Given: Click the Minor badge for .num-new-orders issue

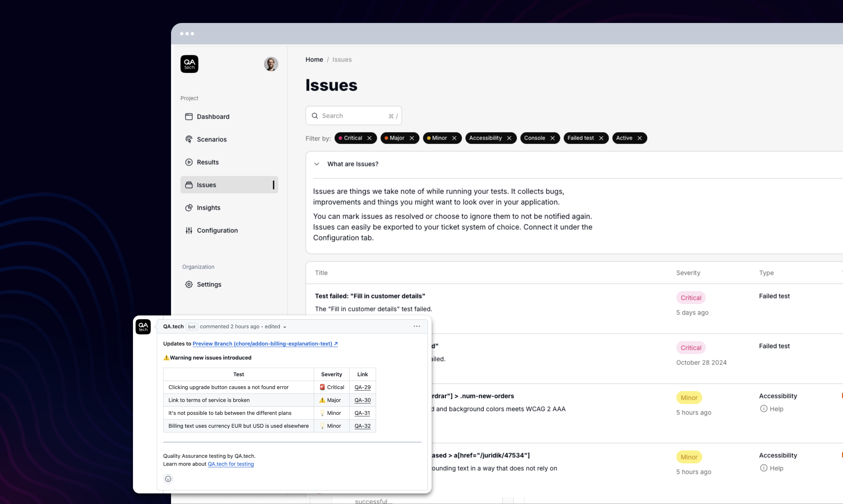Looking at the screenshot, I should pos(689,397).
